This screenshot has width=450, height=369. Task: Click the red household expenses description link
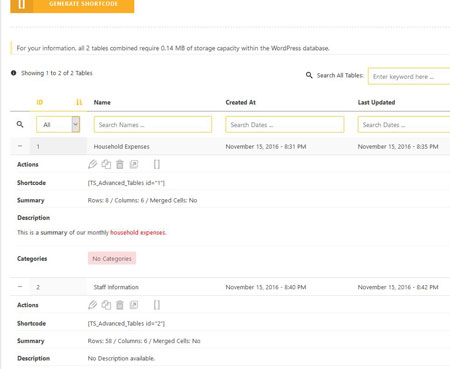(x=138, y=232)
